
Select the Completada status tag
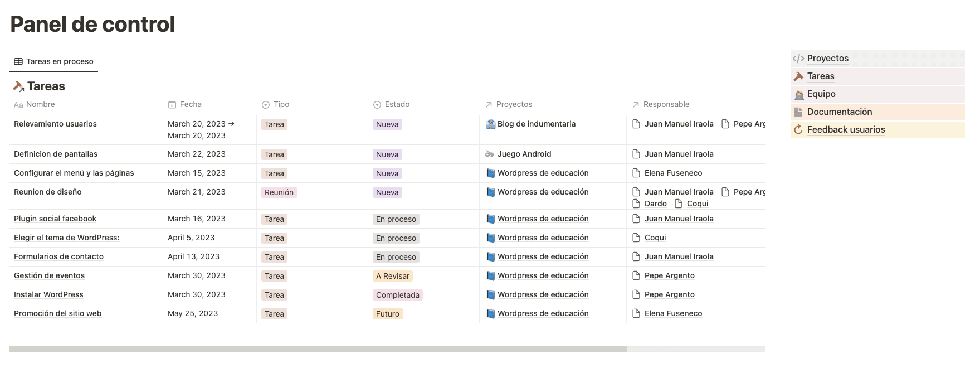(x=397, y=295)
